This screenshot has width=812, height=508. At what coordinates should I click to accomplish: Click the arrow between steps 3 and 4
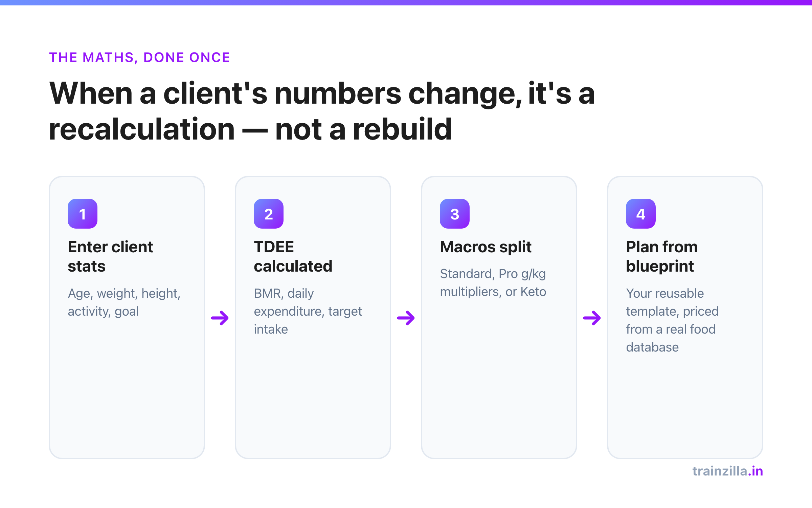(592, 318)
